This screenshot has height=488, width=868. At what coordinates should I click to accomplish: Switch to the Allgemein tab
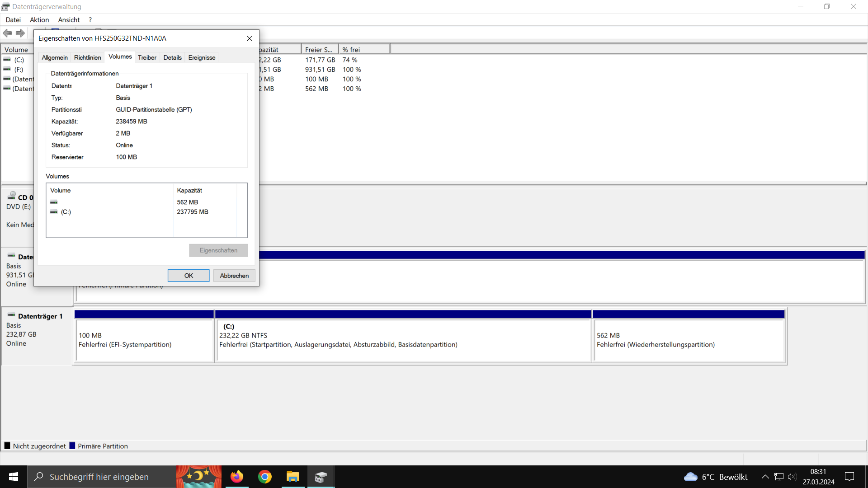54,57
